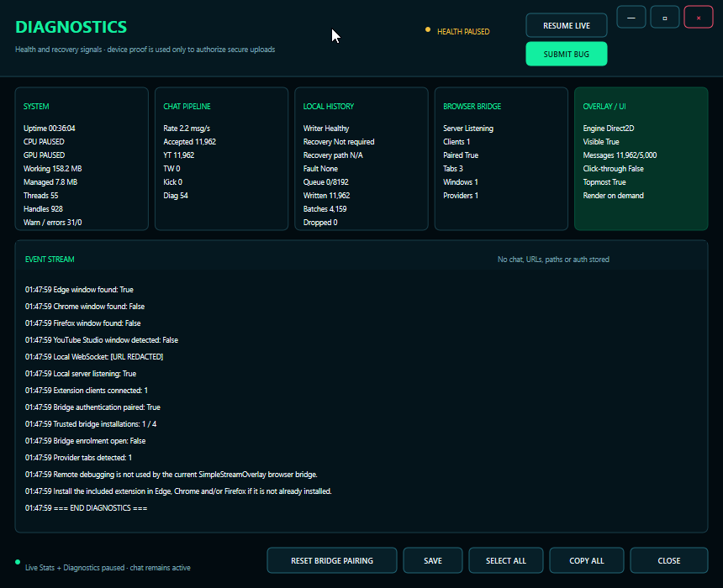
Task: Open the SUBMIT BUG form
Action: click(567, 54)
